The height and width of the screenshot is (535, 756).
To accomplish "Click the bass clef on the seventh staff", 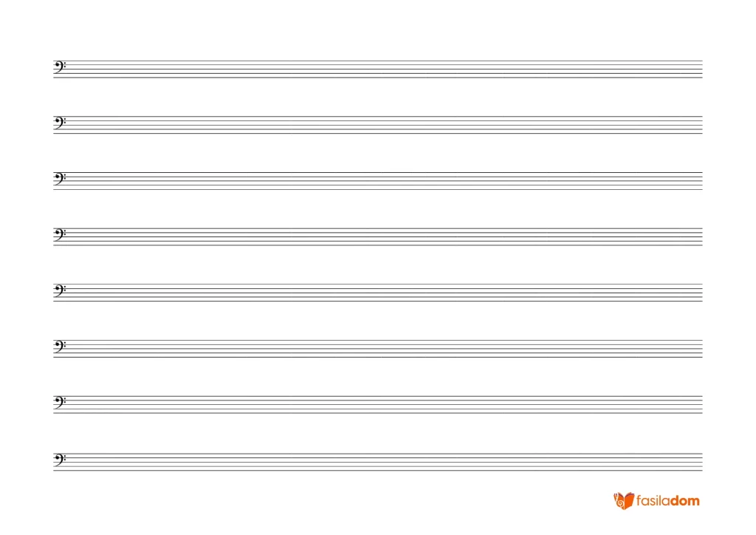I will click(x=60, y=403).
